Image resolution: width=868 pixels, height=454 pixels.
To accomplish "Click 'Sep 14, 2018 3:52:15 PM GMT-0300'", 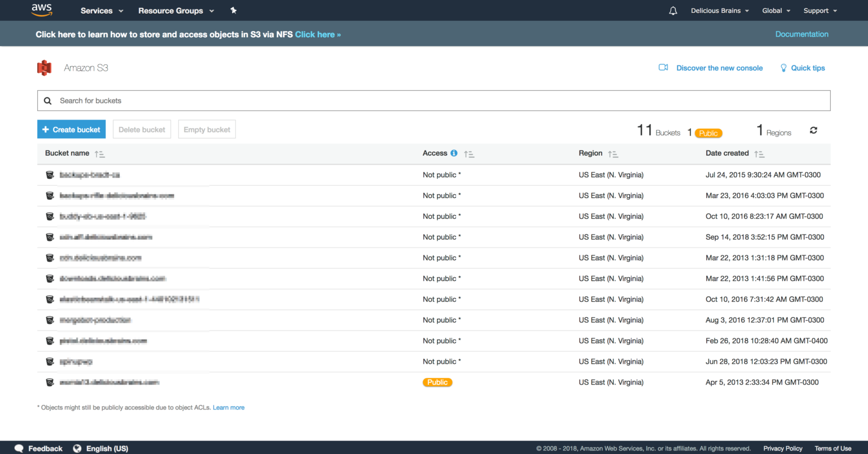I will (765, 237).
